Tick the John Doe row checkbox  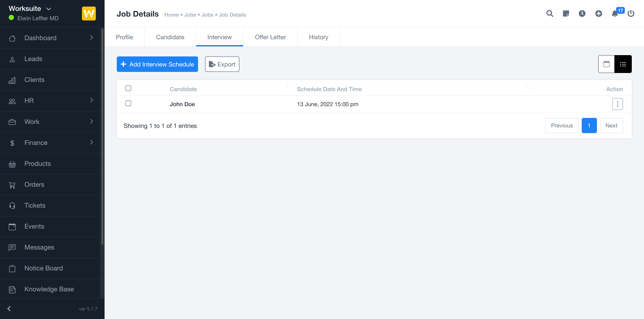(128, 103)
